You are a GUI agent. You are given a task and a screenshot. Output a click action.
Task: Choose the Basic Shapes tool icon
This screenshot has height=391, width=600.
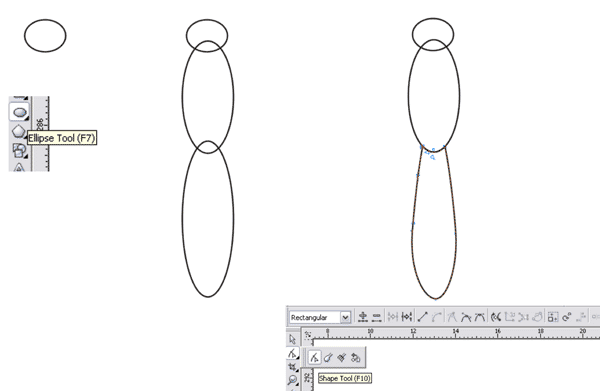tap(19, 150)
